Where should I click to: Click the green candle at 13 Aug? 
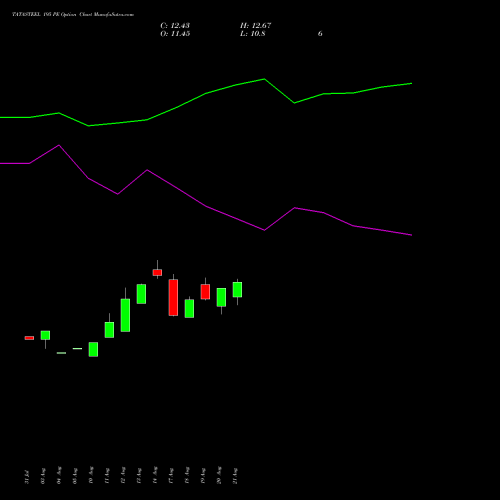[141, 294]
